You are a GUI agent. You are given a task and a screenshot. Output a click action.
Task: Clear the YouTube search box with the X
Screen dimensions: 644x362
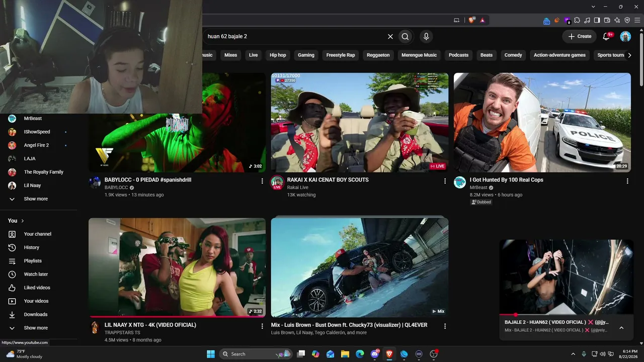[390, 36]
